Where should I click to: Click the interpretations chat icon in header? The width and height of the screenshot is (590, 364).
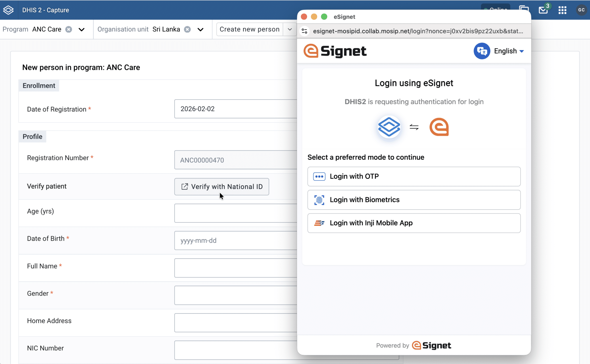pos(524,8)
